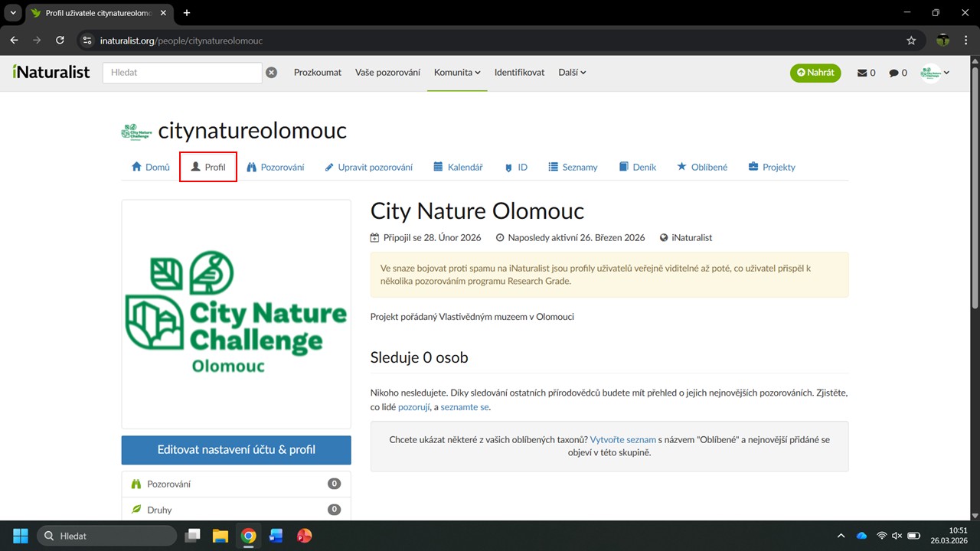Switch to the Kalendář tab

pos(458,167)
